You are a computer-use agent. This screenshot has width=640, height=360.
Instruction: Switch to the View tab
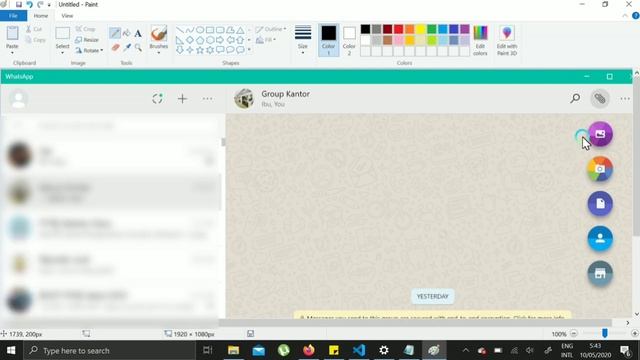click(67, 16)
